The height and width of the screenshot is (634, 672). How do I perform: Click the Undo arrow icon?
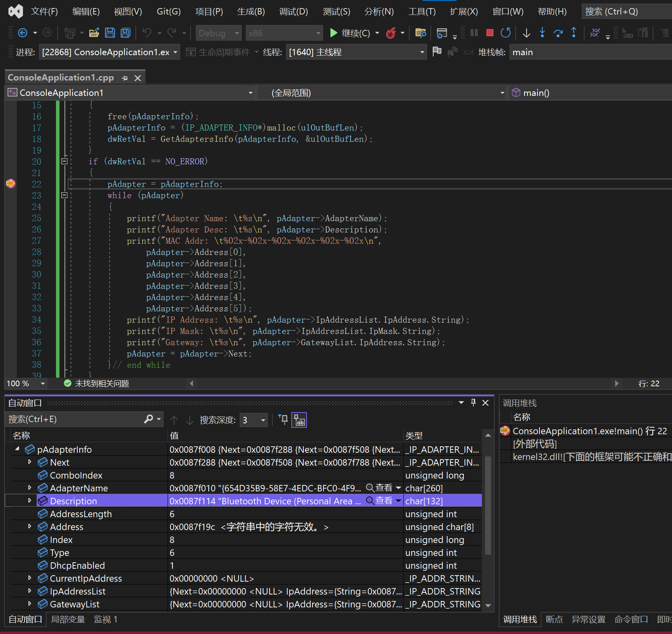(x=147, y=33)
